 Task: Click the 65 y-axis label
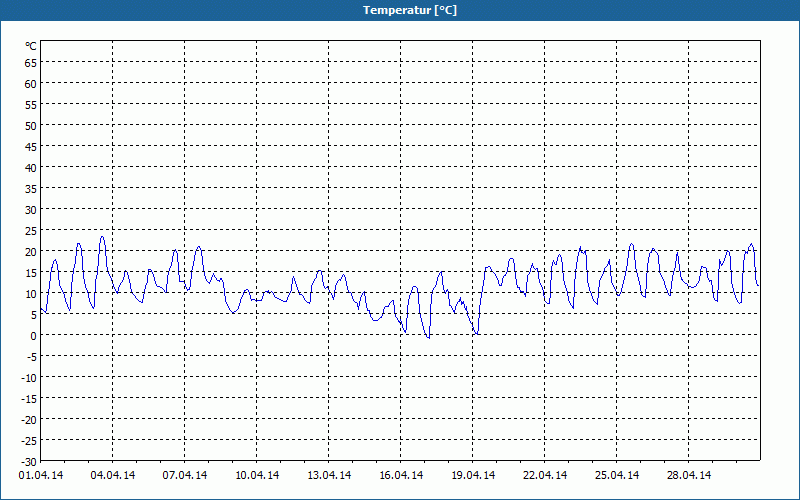pos(31,63)
